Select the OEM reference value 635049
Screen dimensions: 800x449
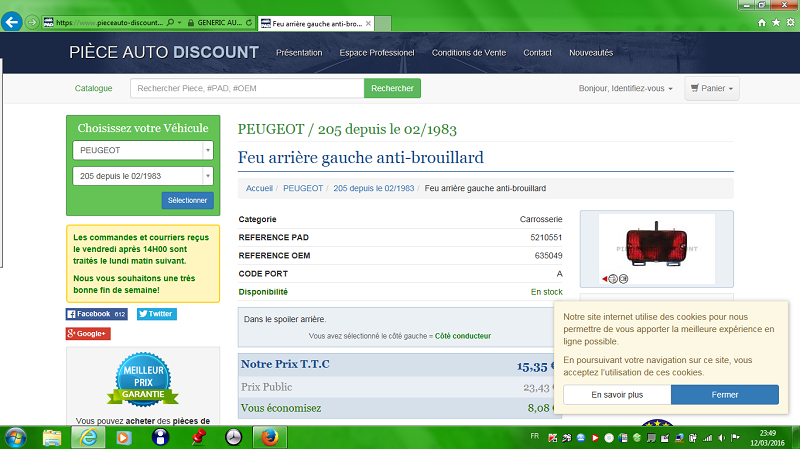548,256
